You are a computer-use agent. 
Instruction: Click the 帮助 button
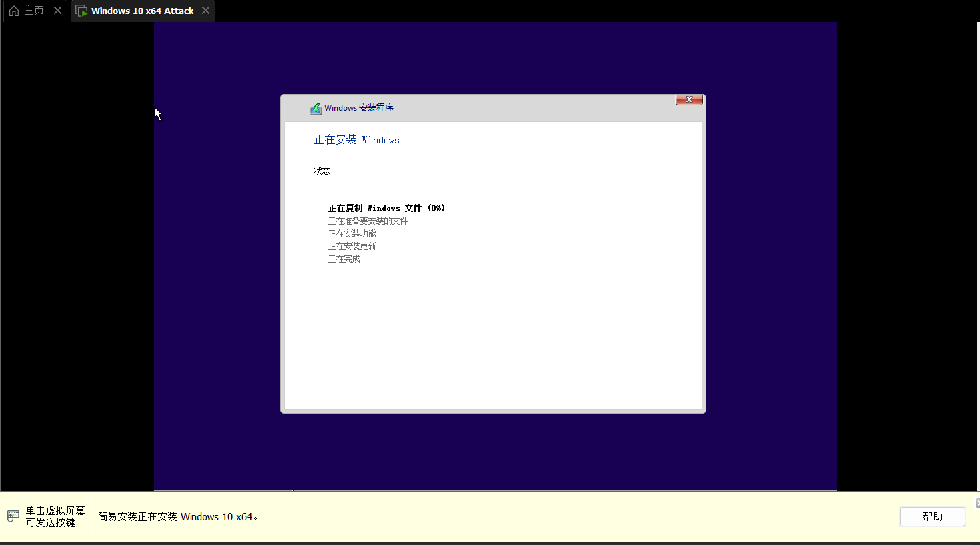click(x=932, y=516)
